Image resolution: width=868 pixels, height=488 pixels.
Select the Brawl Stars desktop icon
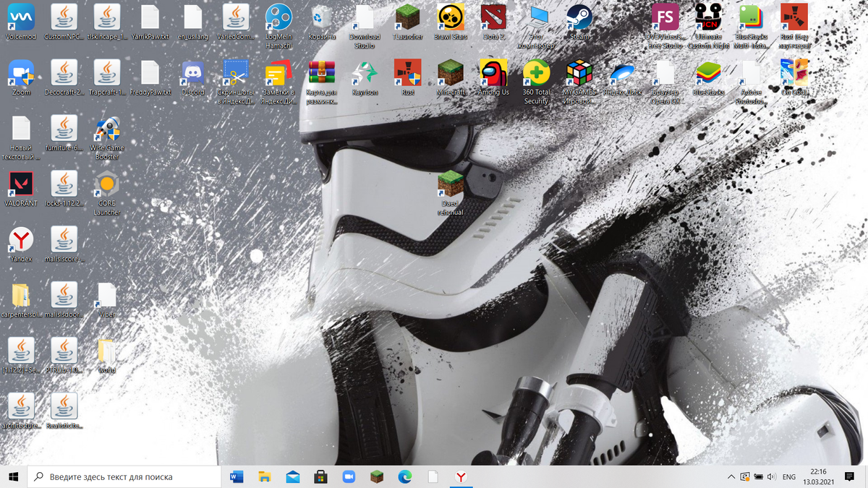click(451, 22)
